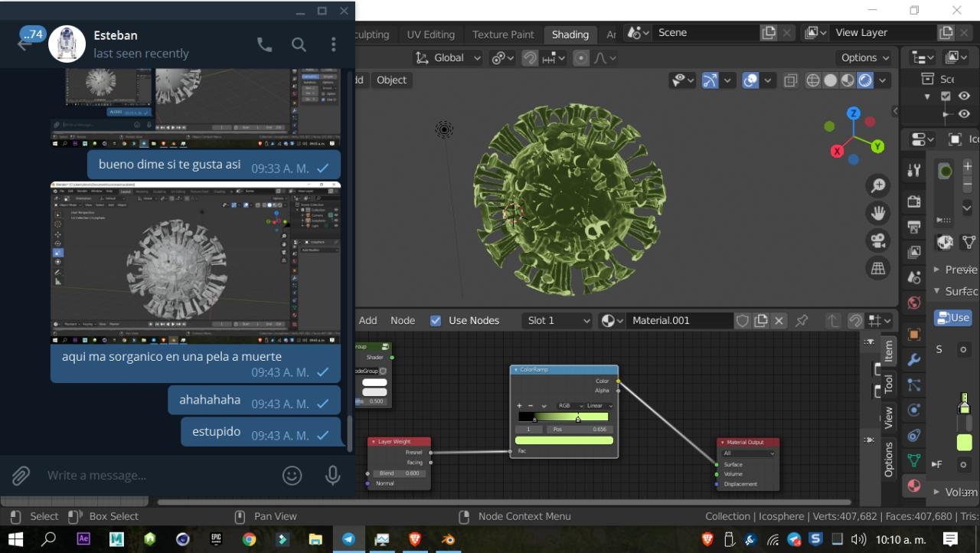This screenshot has width=980, height=553.
Task: Toggle X-ray mode in viewport
Action: pyautogui.click(x=791, y=80)
